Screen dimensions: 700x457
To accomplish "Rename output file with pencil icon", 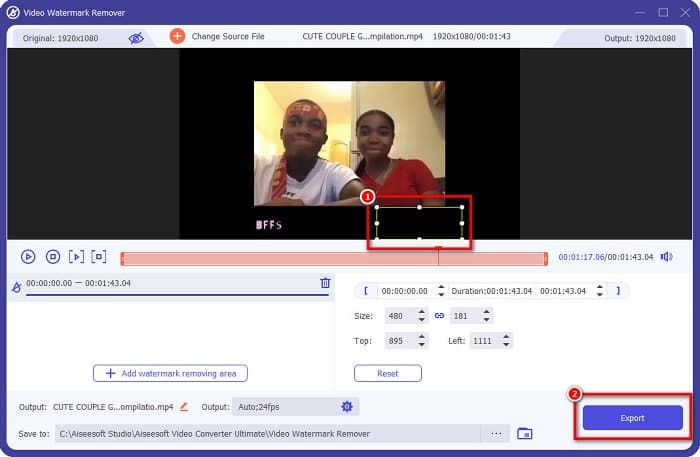I will pos(184,407).
